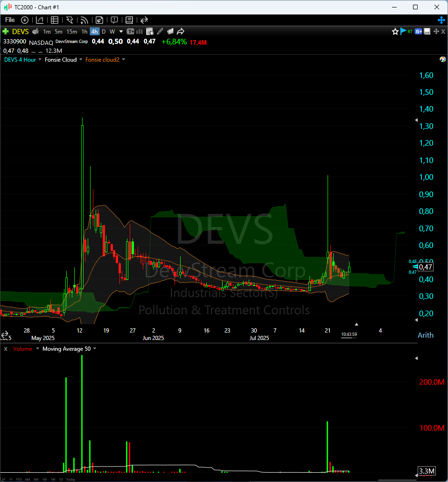Click the Moving Average 50 label
Screen dimensions: 448x482
tap(67, 349)
